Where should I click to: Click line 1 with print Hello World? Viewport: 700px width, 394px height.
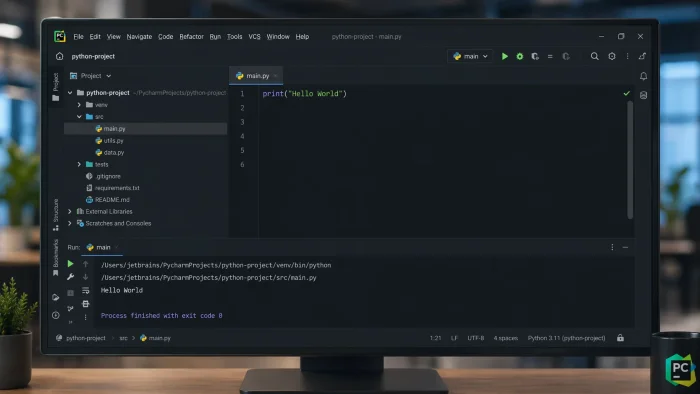304,94
